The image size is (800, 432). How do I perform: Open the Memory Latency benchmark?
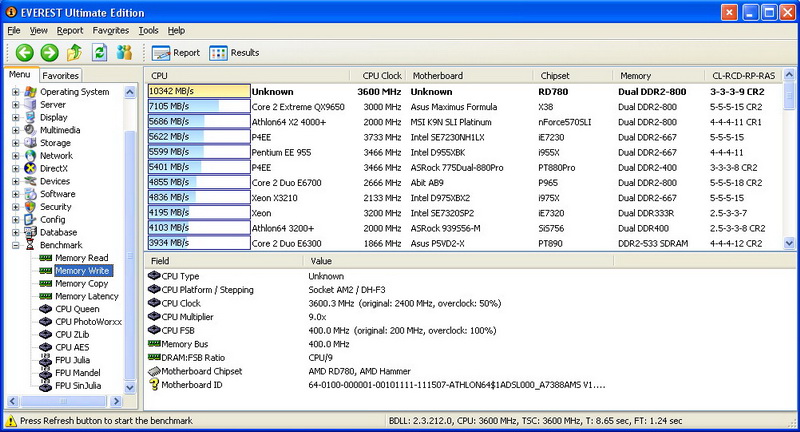click(x=87, y=296)
